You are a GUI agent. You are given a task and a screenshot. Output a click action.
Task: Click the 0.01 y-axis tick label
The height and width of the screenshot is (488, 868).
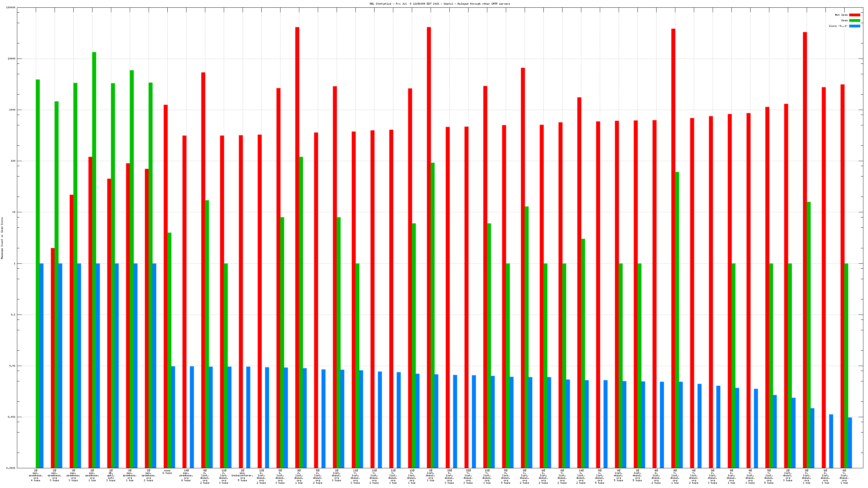12,366
